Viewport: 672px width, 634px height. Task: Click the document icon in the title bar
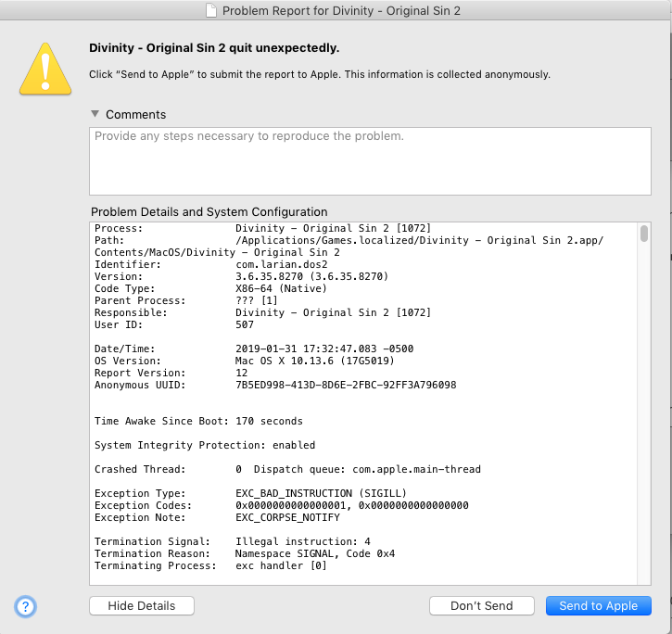[x=211, y=10]
